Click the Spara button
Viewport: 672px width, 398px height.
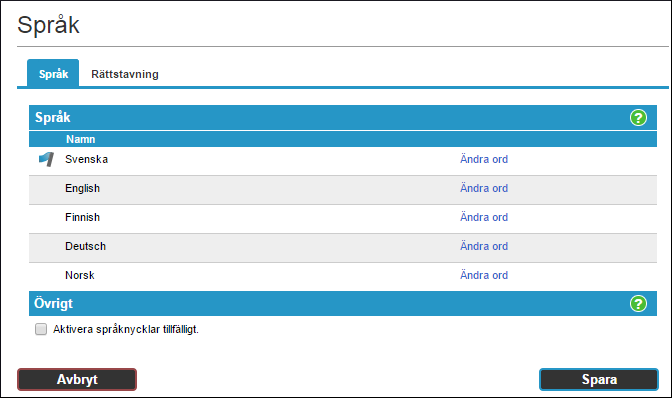[x=599, y=379]
